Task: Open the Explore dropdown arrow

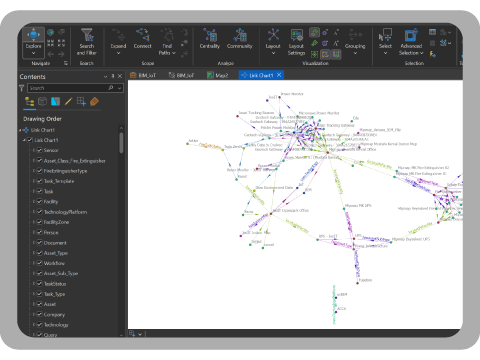Action: (x=34, y=53)
